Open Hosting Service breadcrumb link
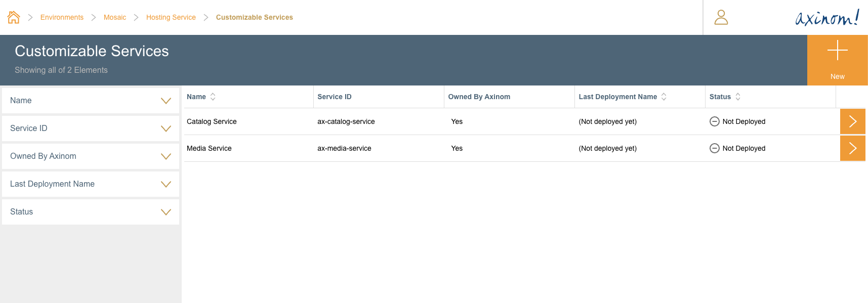This screenshot has width=868, height=303. pos(171,17)
